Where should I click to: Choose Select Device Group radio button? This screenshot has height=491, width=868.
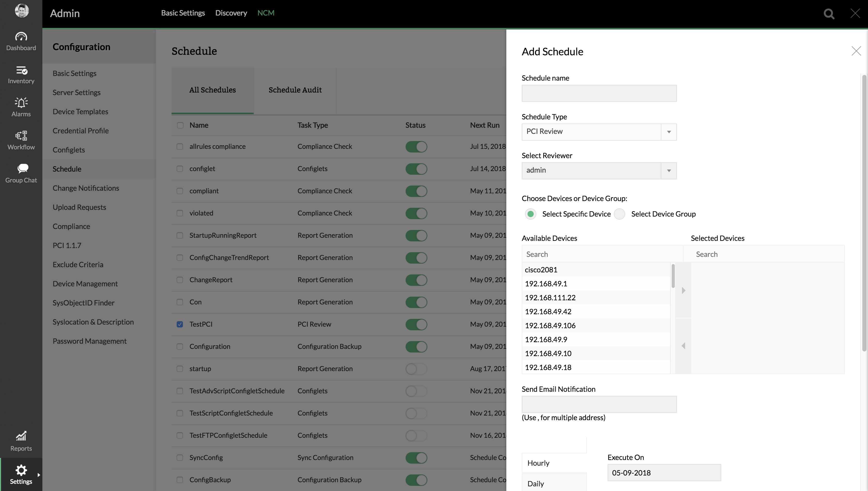click(x=619, y=214)
